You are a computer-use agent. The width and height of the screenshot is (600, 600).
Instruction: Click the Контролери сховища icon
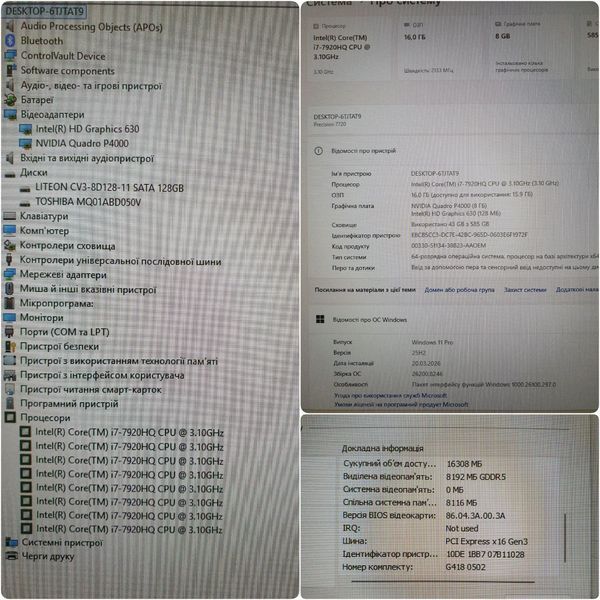10,245
